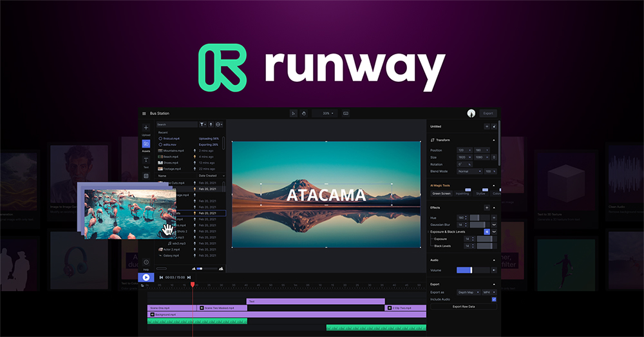Click the status icon on Beach.mp4 row
The image size is (644, 337).
194,157
